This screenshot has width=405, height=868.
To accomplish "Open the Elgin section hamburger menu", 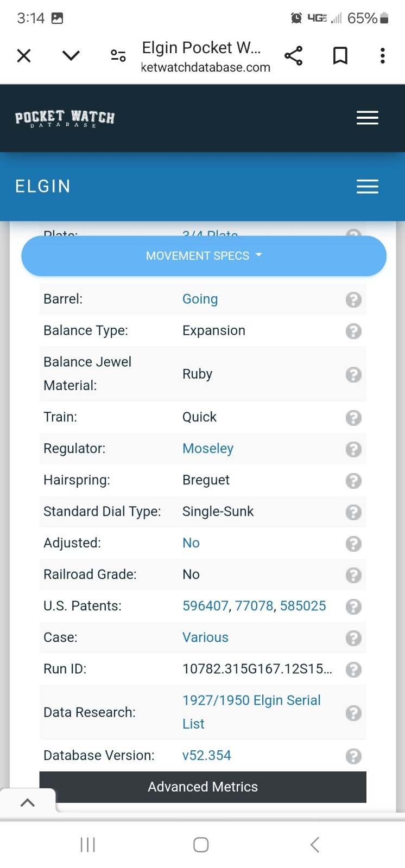I will pos(368,187).
